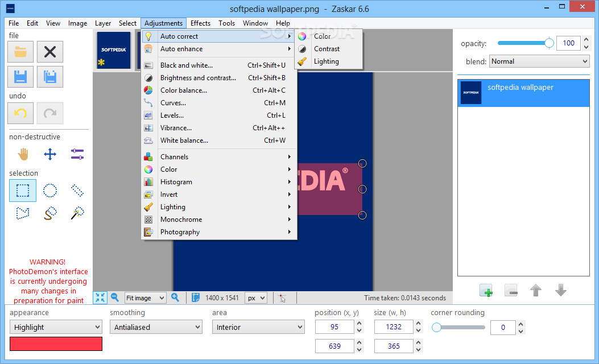Viewport: 599px width, 364px height.
Task: Move layer down with the arrow
Action: tap(561, 290)
